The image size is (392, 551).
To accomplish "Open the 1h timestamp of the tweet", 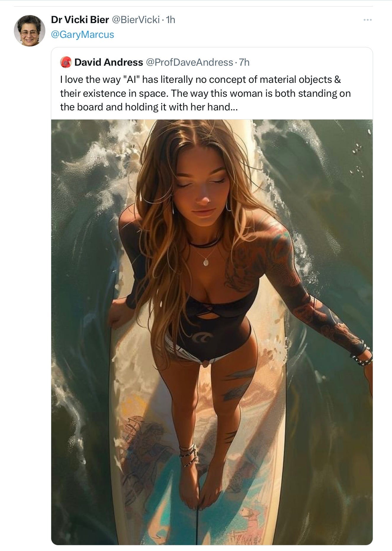I will [171, 20].
